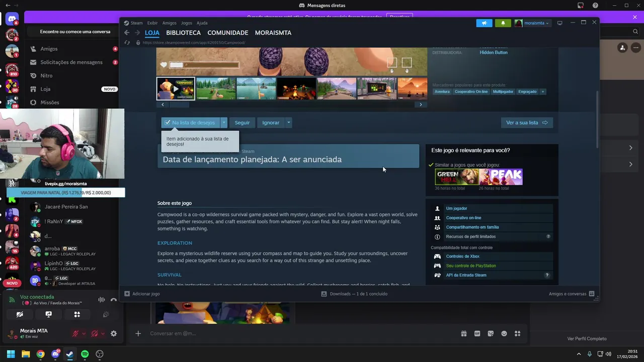Click the plus attachment button in Discord chat

(x=138, y=333)
